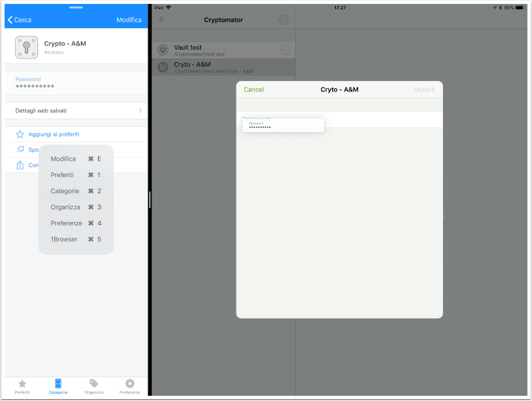This screenshot has height=401, width=532.
Task: Tap the slide-over grabber at the top
Action: pos(76,7)
